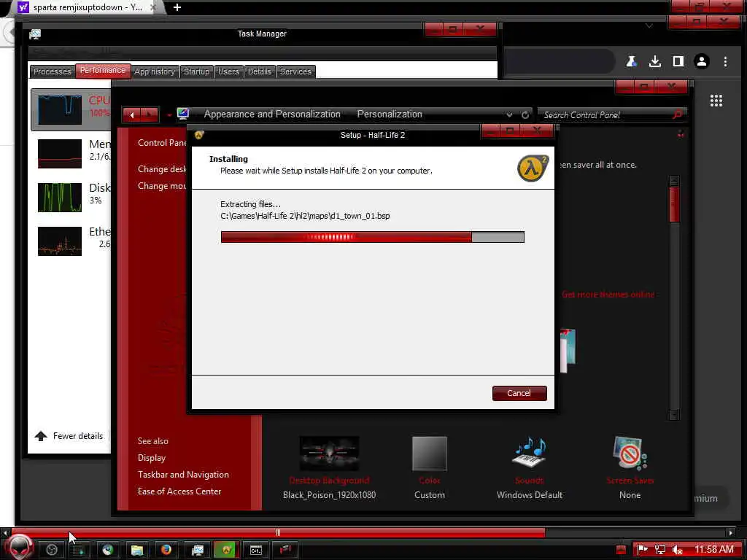Screen dimensions: 747x560
Task: Click the Search Control Panel magnifier icon
Action: click(x=677, y=114)
